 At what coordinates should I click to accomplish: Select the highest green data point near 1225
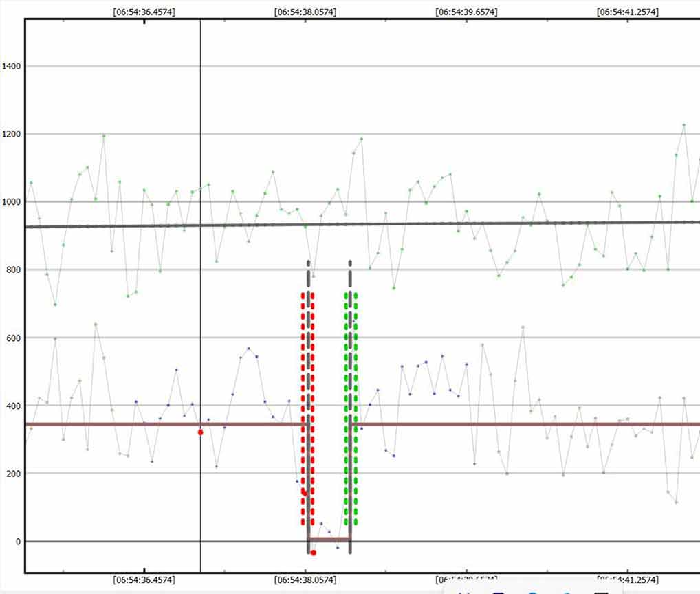683,125
